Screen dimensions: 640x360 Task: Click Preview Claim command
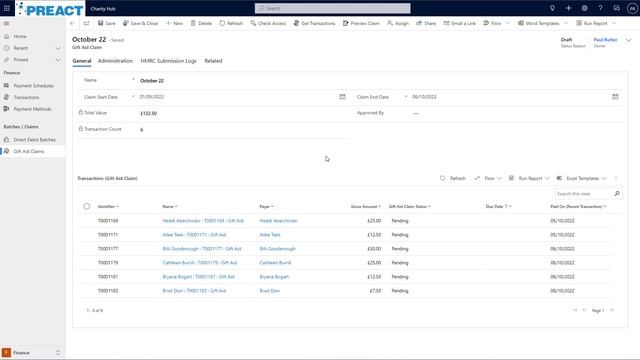click(361, 23)
